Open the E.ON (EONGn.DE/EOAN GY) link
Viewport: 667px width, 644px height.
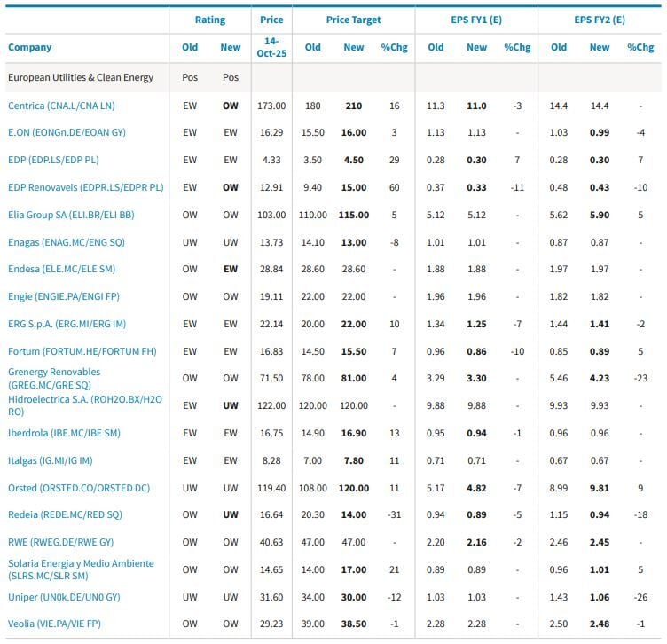[x=67, y=132]
